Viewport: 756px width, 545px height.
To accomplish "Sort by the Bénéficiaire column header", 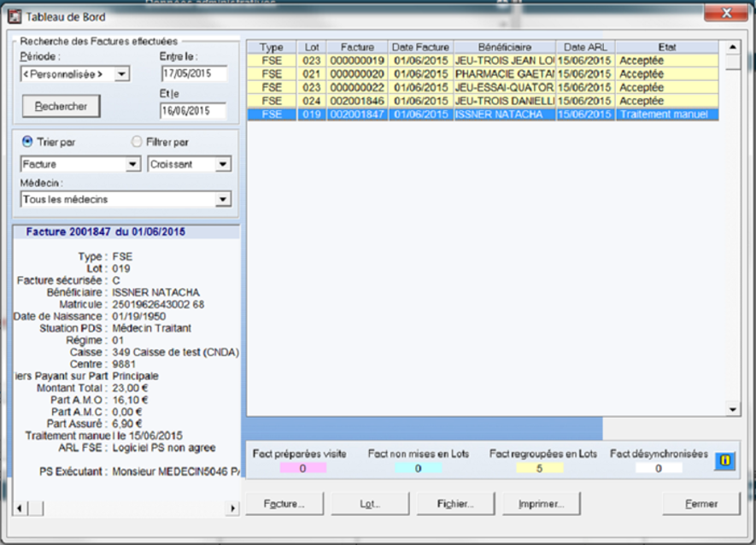I will point(504,47).
